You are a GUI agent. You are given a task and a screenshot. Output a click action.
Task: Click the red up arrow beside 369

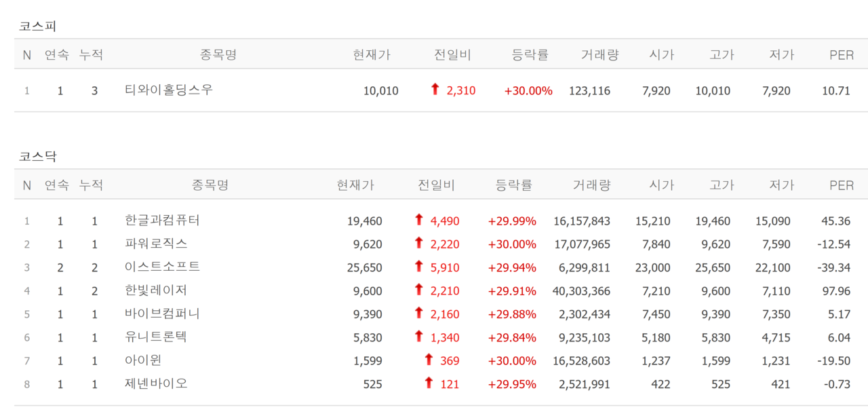pyautogui.click(x=429, y=360)
